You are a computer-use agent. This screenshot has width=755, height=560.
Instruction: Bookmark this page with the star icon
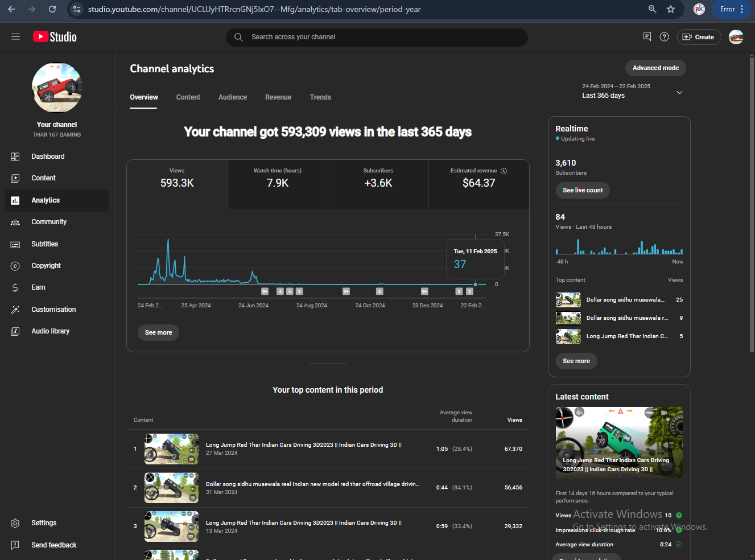click(x=671, y=9)
